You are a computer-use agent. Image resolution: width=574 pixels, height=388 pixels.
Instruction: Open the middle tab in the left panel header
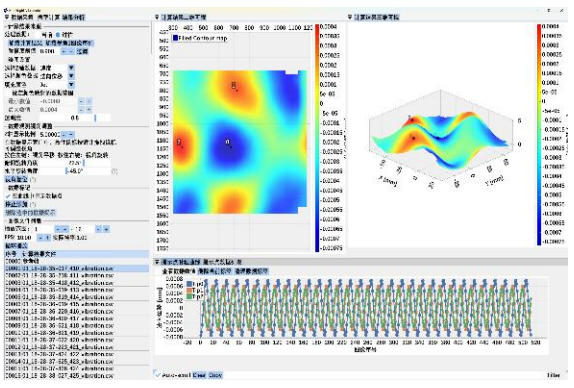[49, 17]
